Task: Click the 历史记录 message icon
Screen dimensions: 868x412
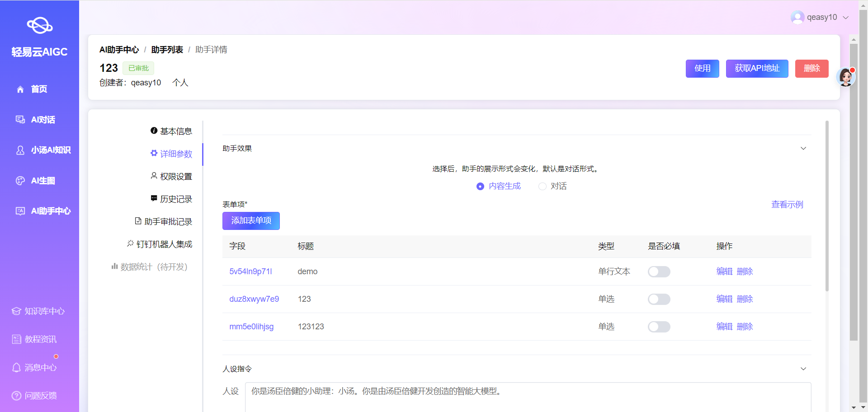Action: point(154,198)
